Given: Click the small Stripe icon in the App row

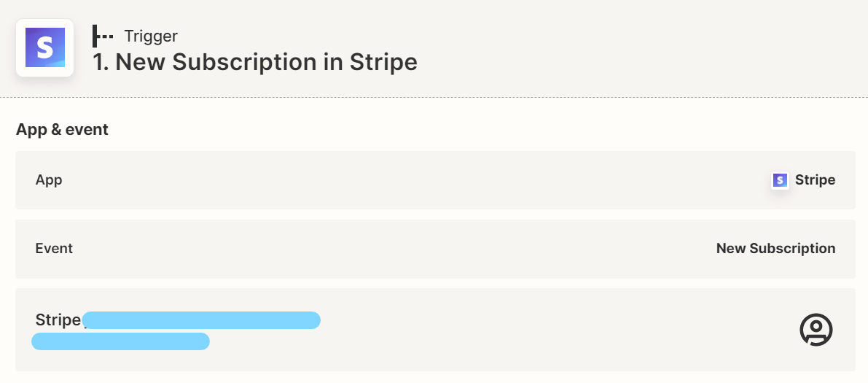Looking at the screenshot, I should (780, 180).
